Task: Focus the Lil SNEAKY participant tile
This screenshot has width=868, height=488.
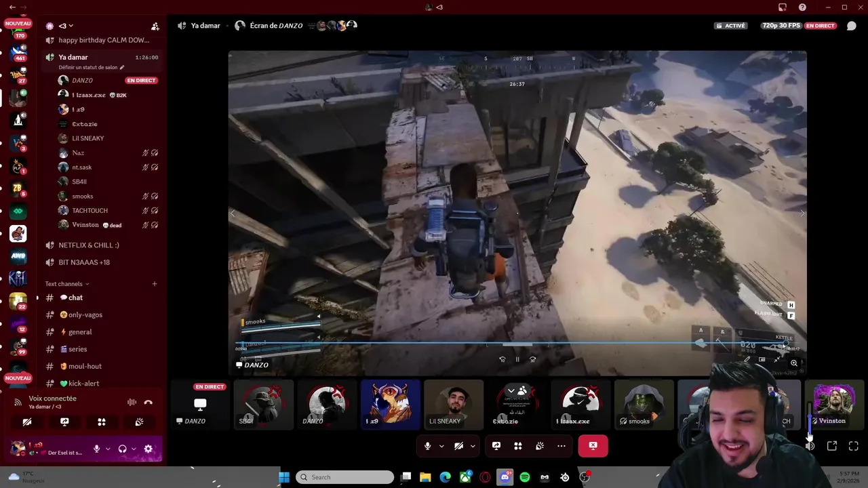Action: (x=454, y=405)
